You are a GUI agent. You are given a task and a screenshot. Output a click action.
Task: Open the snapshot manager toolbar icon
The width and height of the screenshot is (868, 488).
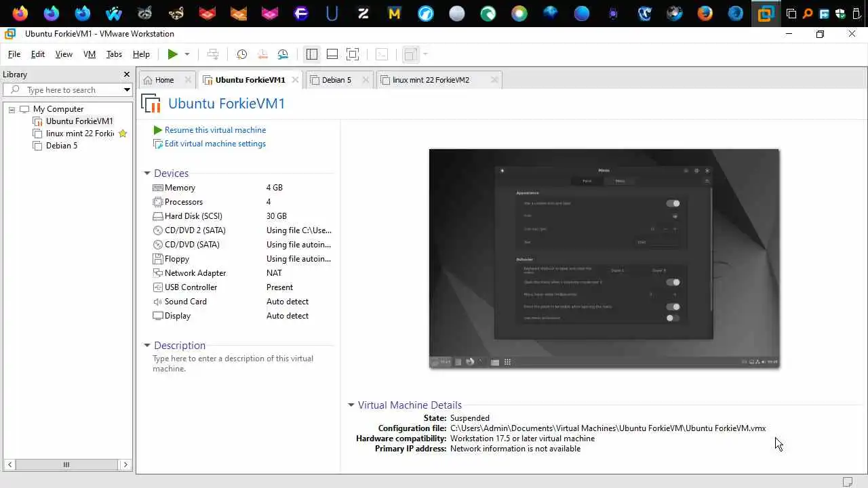point(283,54)
